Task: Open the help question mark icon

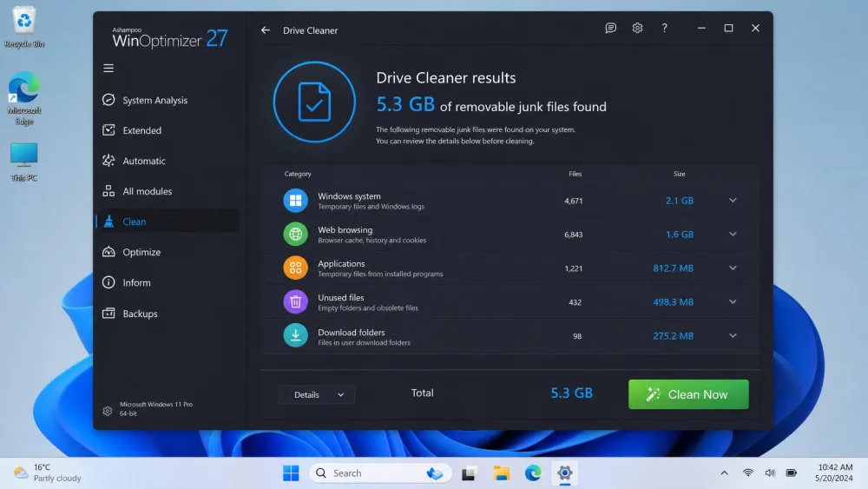Action: pyautogui.click(x=664, y=28)
